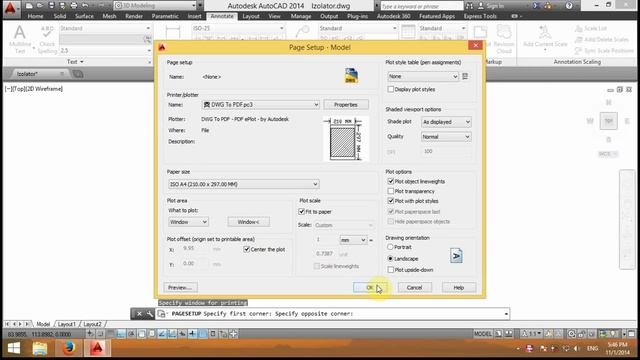Open Help for Page Setup

459,287
